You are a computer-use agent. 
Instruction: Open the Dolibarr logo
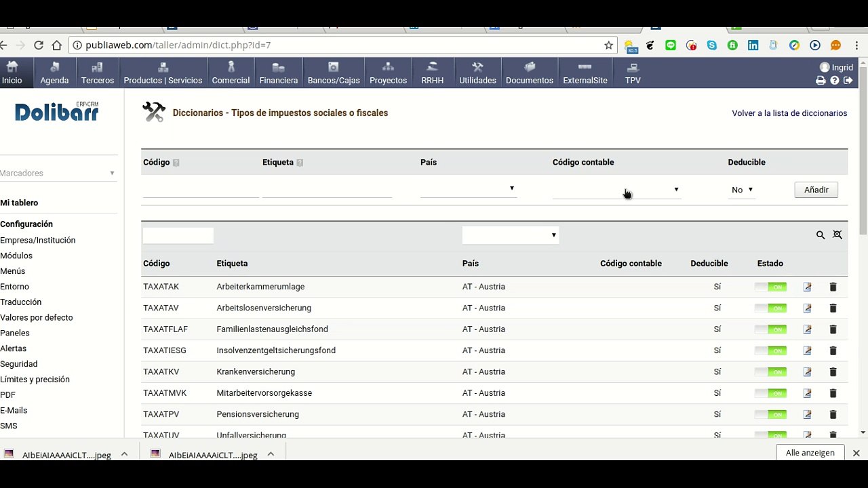pyautogui.click(x=57, y=112)
